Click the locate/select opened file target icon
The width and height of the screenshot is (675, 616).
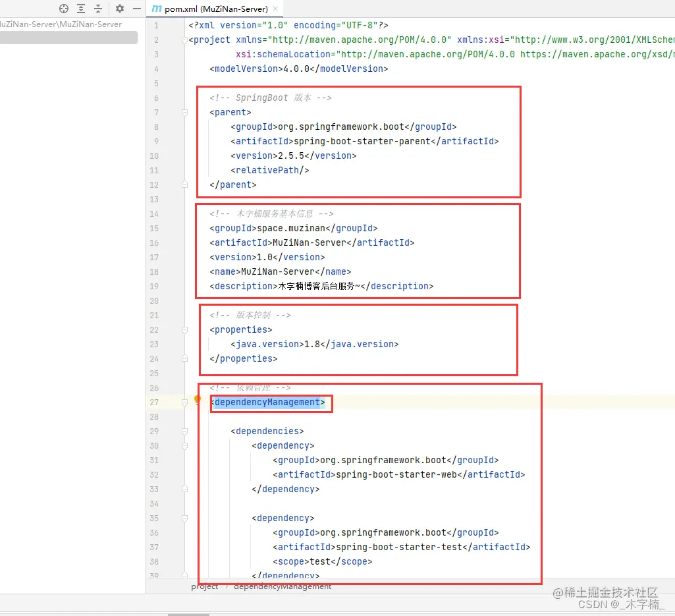64,9
